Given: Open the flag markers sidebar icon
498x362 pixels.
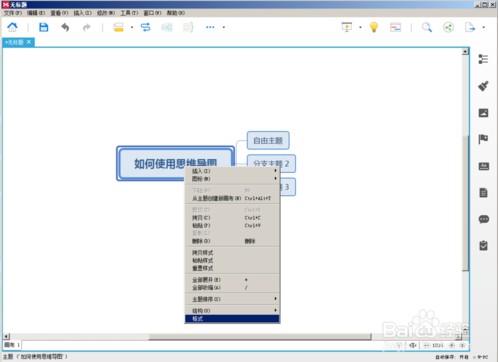Looking at the screenshot, I should 483,139.
